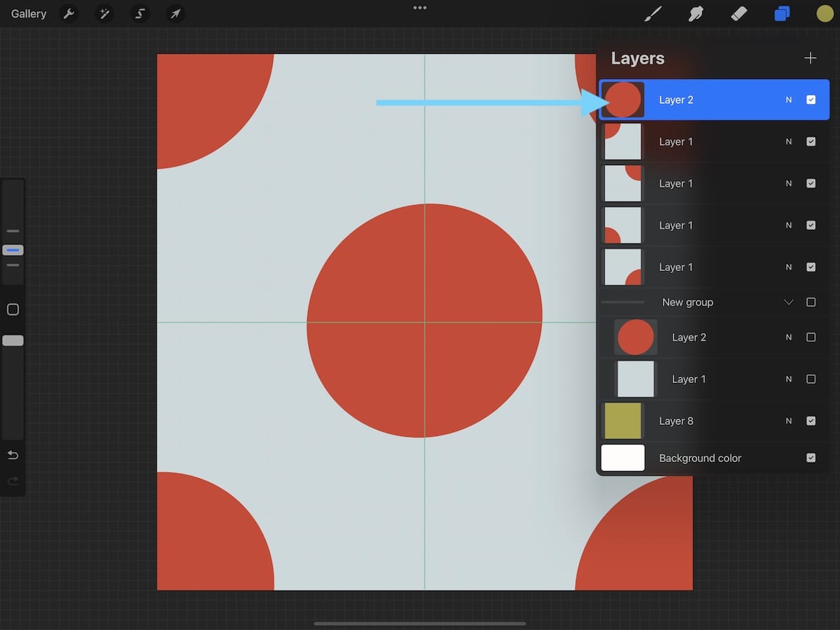Select Layer 1 row with bottom-left quarter thumbnail
This screenshot has width=840, height=630.
click(x=713, y=225)
